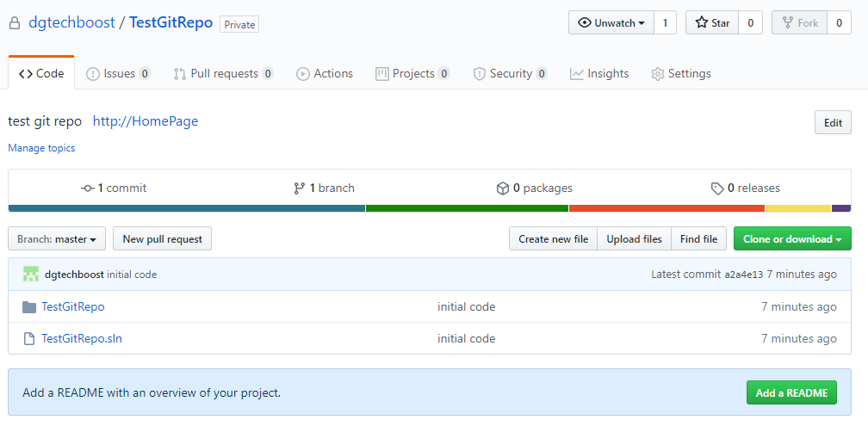The image size is (868, 426).
Task: Open latest commit hash a2a4e13
Action: [x=745, y=275]
